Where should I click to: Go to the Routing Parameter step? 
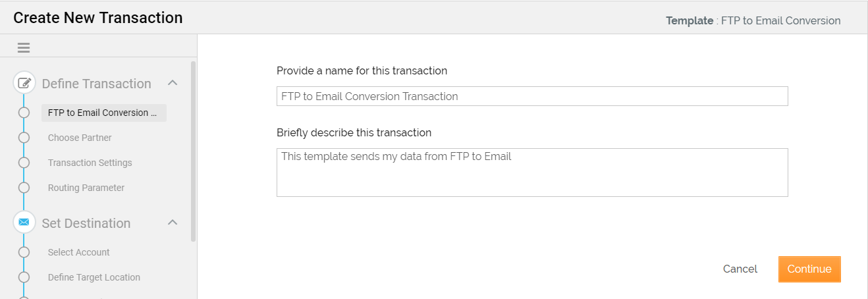(x=86, y=188)
